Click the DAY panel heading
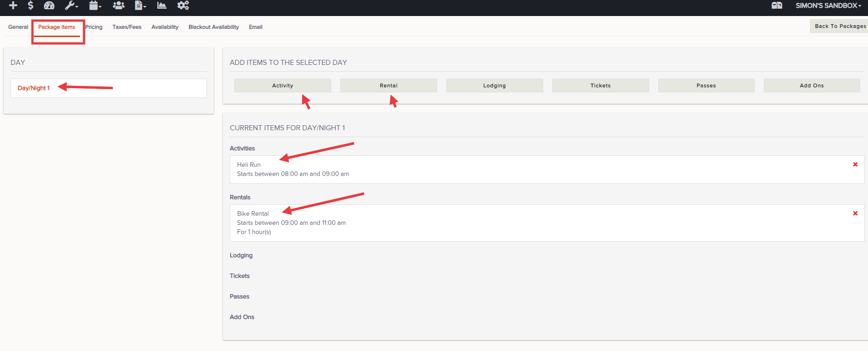868x351 pixels. [x=18, y=63]
